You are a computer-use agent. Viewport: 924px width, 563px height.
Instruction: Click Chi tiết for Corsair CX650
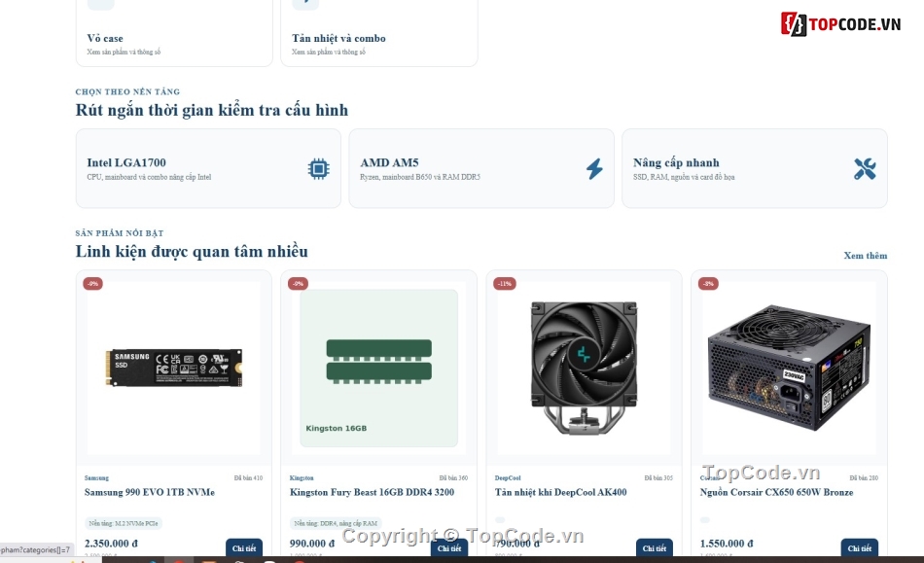(x=859, y=547)
